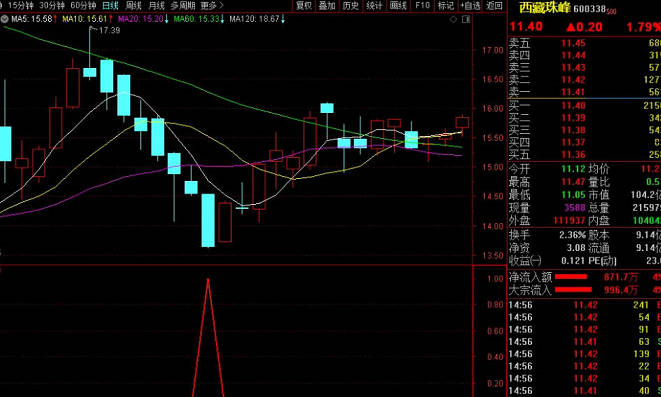The width and height of the screenshot is (661, 397).
Task: Click the MA20: 15.20 indicator label
Action: pos(143,19)
